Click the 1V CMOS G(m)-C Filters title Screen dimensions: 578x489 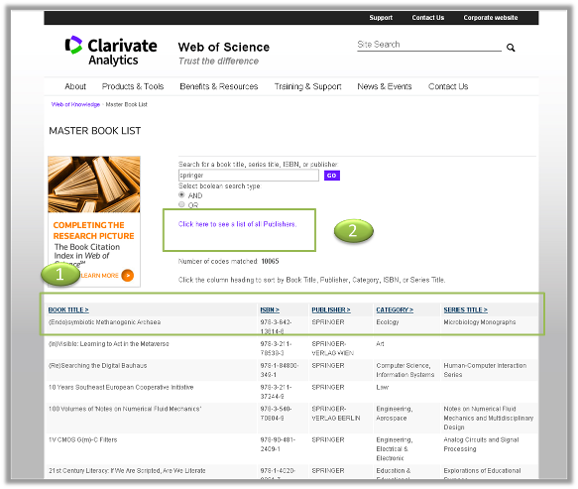tap(83, 440)
